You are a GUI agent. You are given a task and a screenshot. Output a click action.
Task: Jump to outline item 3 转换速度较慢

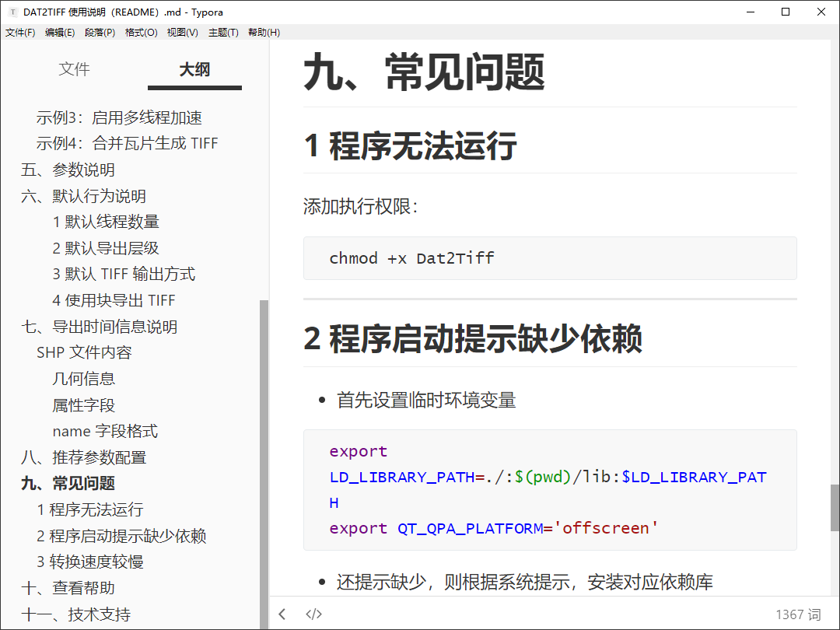tap(90, 562)
